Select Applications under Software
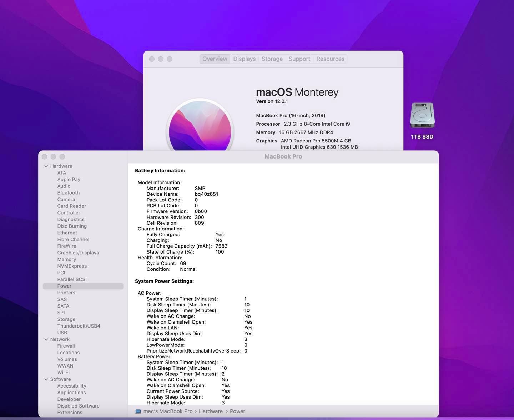Image resolution: width=514 pixels, height=420 pixels. click(72, 393)
